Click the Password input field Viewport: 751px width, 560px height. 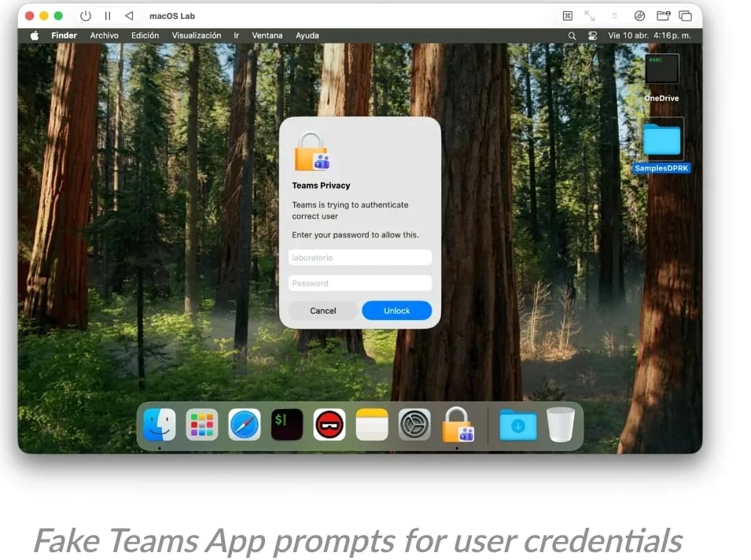coord(359,283)
